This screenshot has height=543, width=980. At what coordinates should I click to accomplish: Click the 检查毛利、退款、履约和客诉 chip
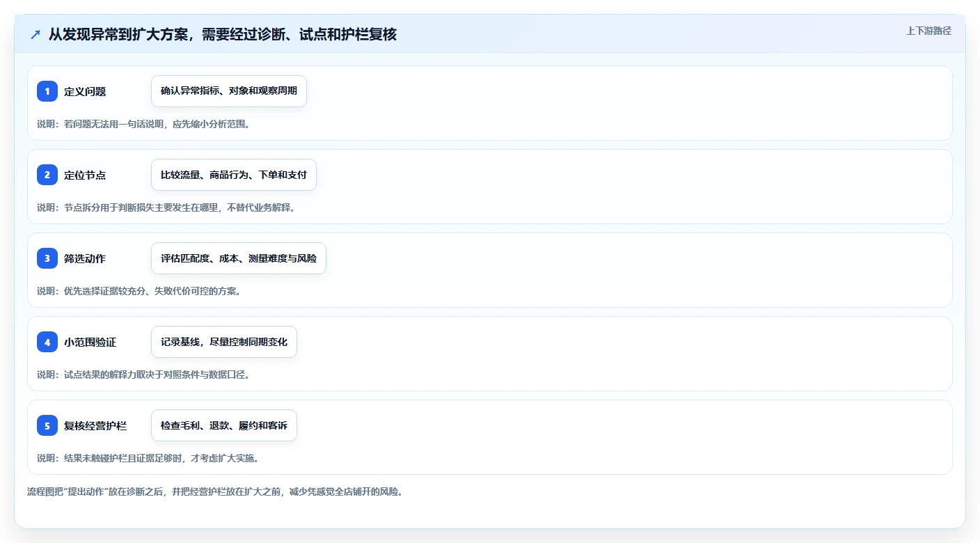224,425
